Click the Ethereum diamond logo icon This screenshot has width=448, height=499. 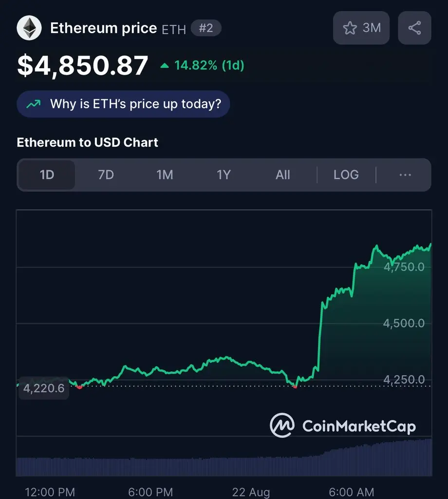point(29,28)
